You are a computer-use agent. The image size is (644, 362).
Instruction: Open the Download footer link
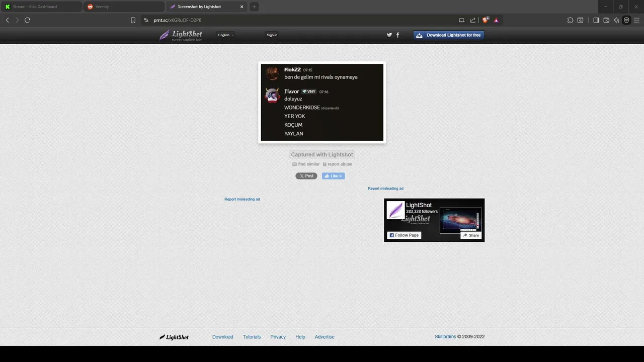[222, 337]
